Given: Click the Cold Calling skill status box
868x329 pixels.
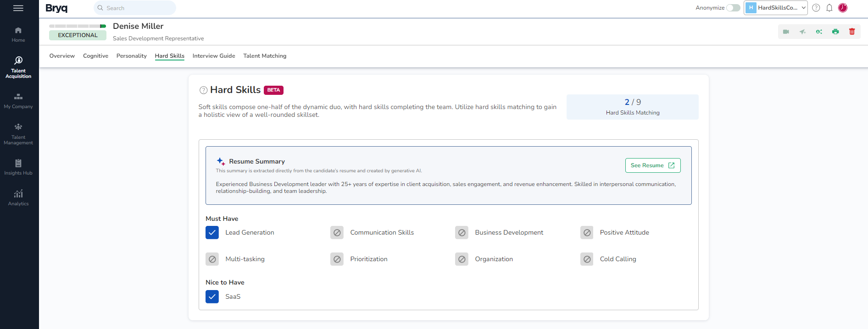Looking at the screenshot, I should [587, 259].
